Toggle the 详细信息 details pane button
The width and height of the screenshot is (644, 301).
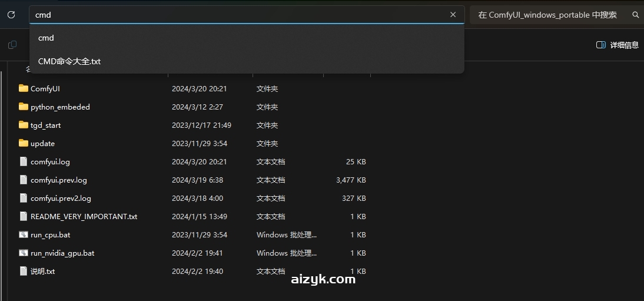(x=618, y=45)
